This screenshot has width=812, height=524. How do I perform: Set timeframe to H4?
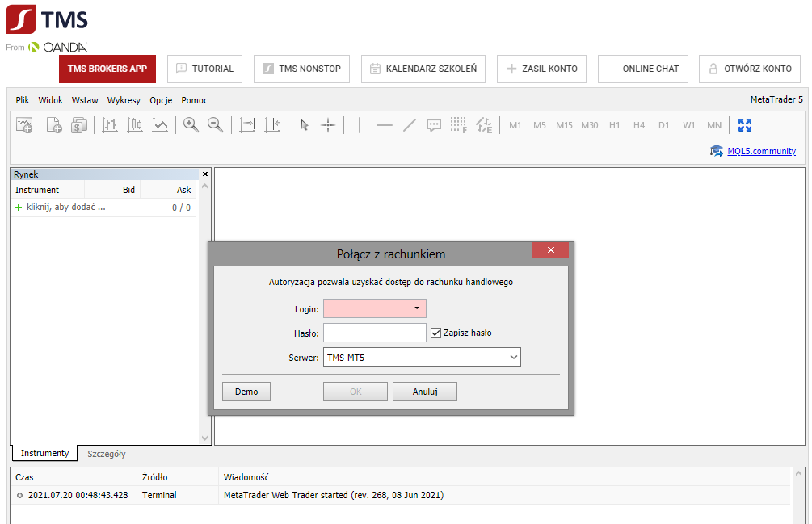(x=639, y=125)
